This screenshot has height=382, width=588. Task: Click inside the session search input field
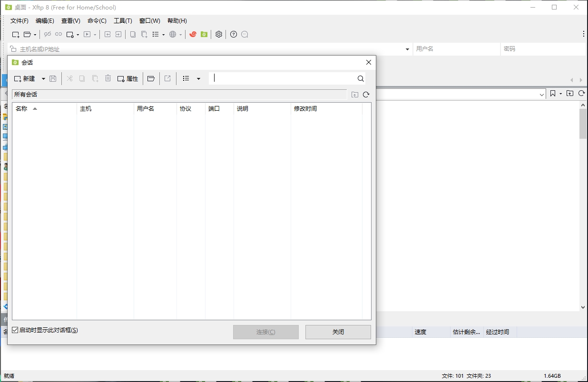click(285, 78)
